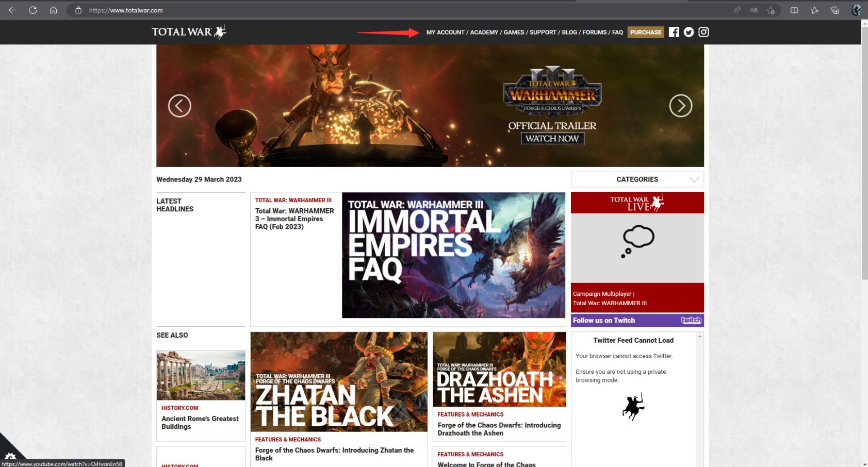The width and height of the screenshot is (868, 467).
Task: Expand the CATEGORIES dropdown
Action: [x=637, y=179]
